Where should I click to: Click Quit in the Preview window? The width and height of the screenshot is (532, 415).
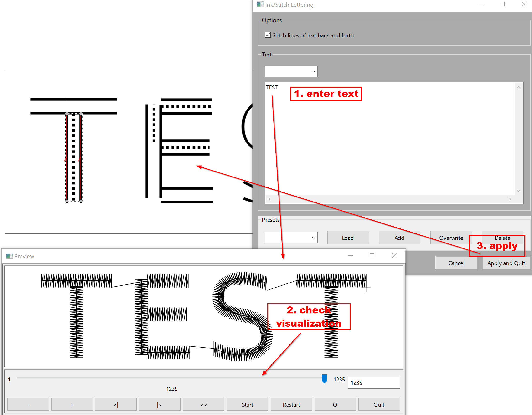pyautogui.click(x=379, y=405)
